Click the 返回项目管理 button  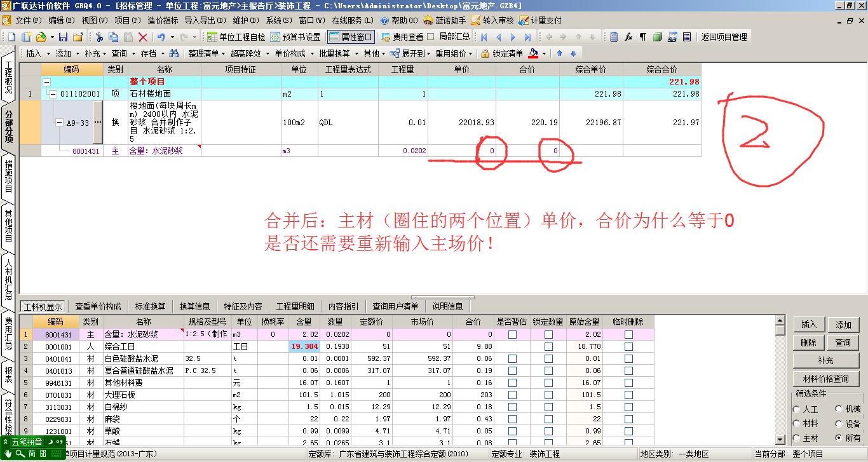tap(724, 37)
